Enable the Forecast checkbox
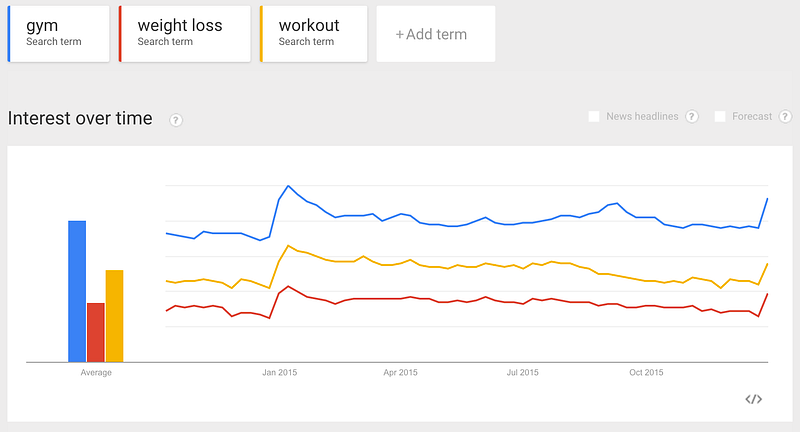 pyautogui.click(x=720, y=116)
